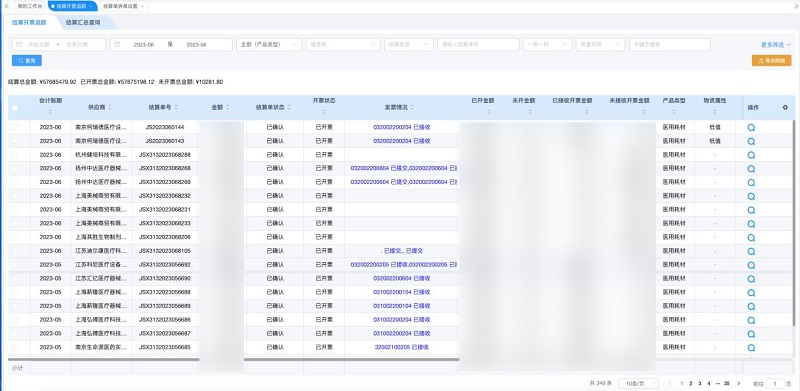Viewport: 800px width, 391px height.
Task: Click the blue 查询 search button
Action: tap(27, 61)
